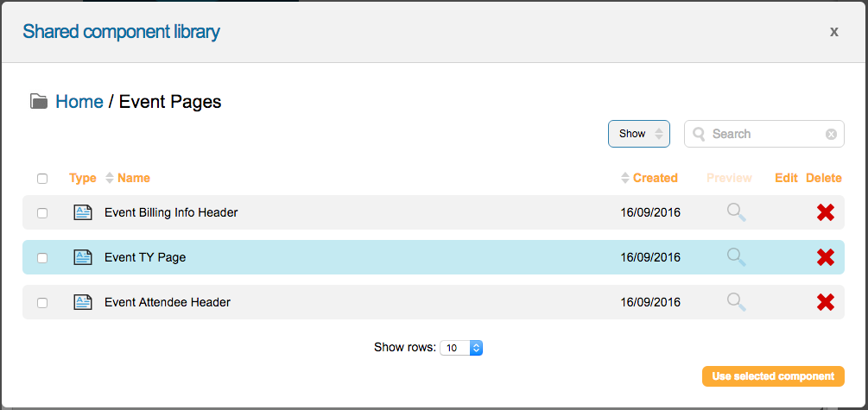Open the Show dropdown
868x410 pixels.
638,134
